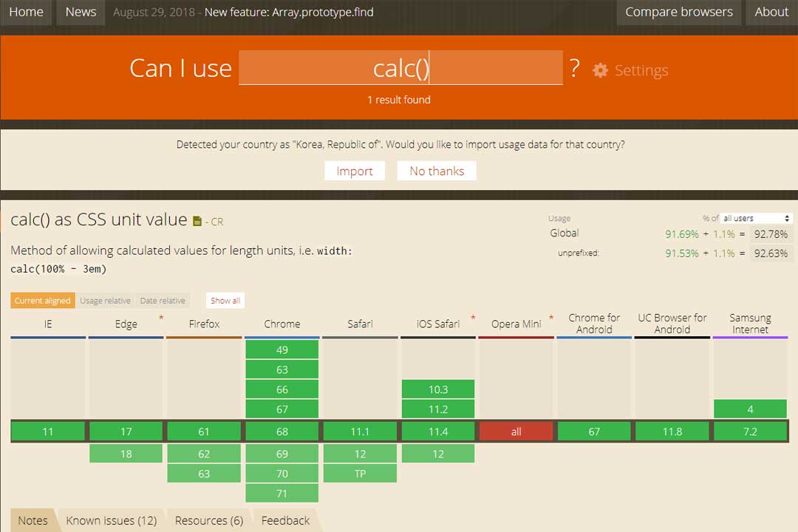The height and width of the screenshot is (532, 798).
Task: Click the Import button for Korea usage data
Action: click(355, 171)
